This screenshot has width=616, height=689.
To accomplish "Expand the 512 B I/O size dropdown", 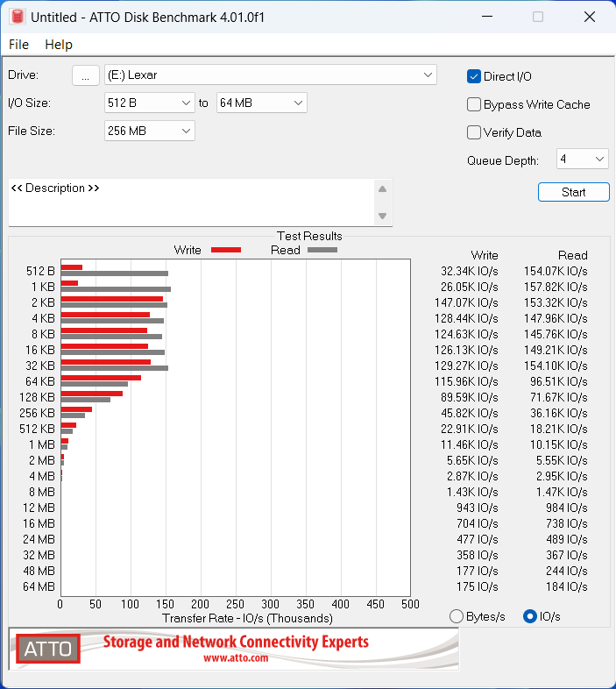I will tap(149, 103).
